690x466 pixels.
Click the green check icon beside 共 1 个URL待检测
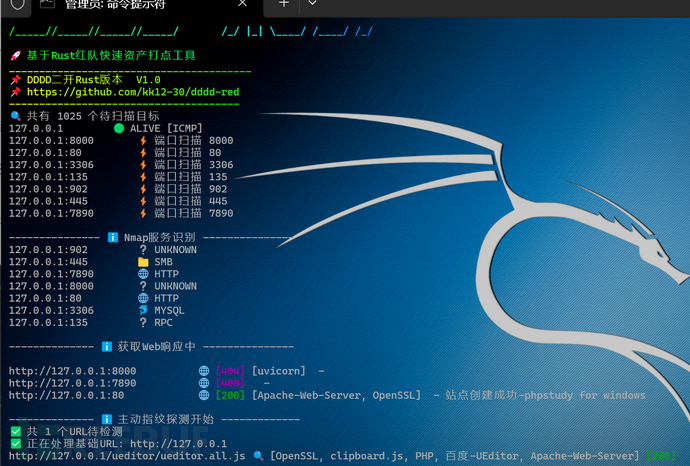tap(16, 432)
